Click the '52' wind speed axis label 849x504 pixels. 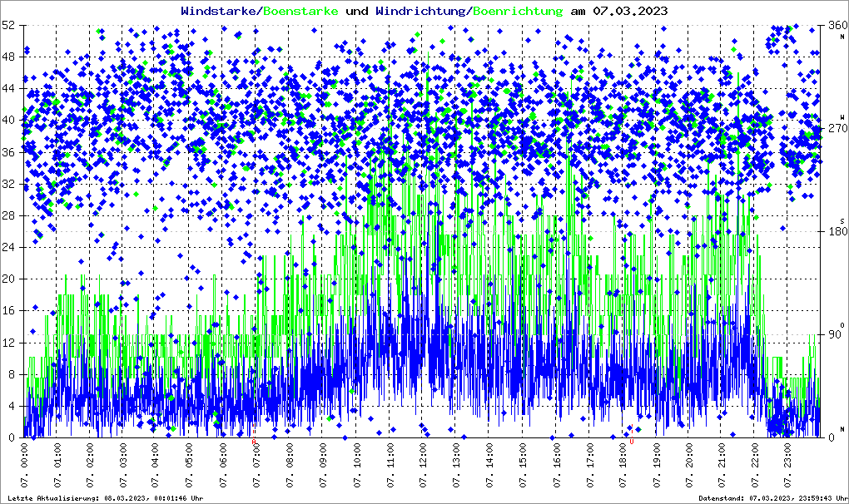(8, 26)
